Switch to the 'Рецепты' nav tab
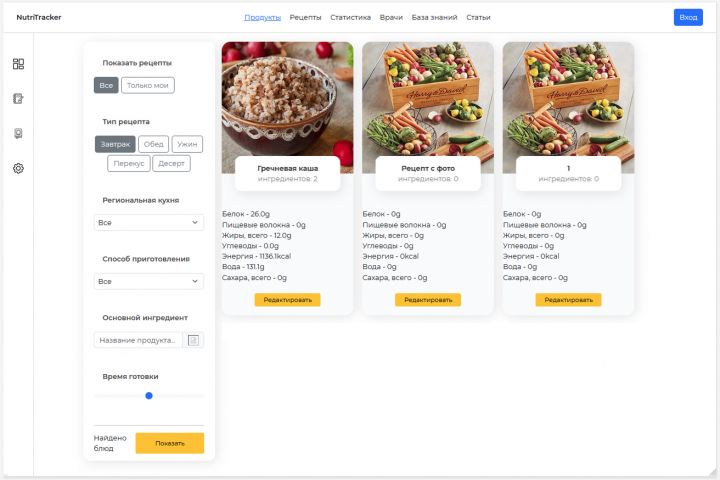Screen dimensions: 720x480 point(305,17)
